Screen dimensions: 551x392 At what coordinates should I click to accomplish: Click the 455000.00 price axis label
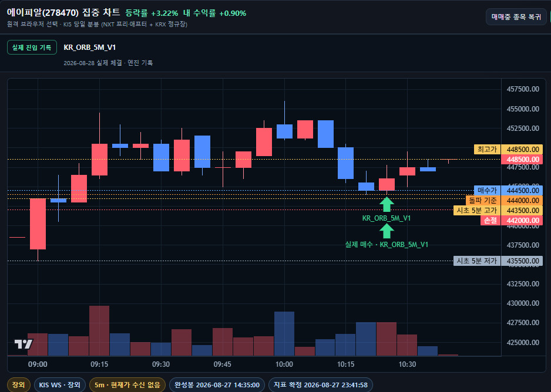[x=523, y=109]
